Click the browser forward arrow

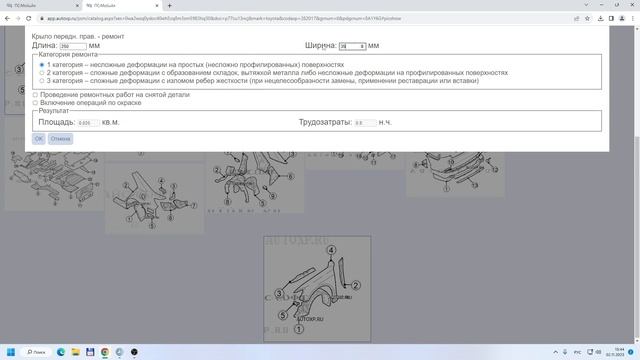coord(18,18)
